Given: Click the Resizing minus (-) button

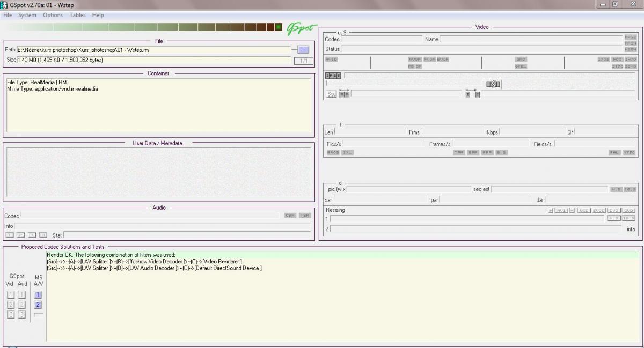Looking at the screenshot, I should [572, 210].
